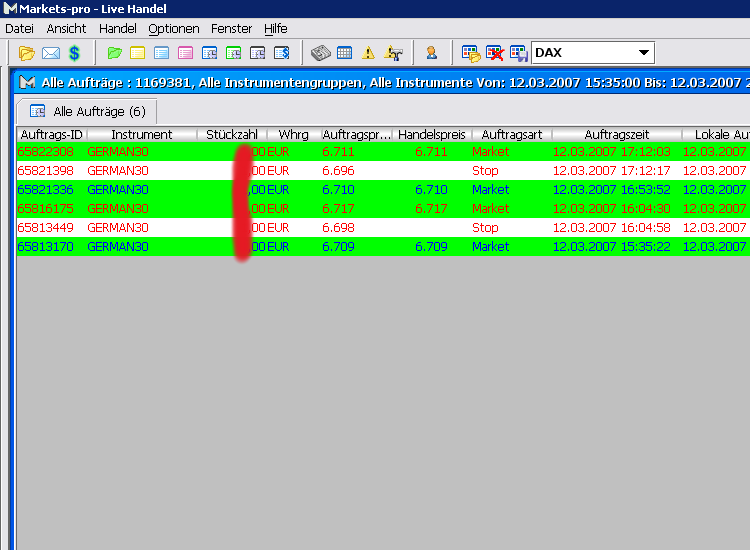Select order ID 65822308

coord(45,152)
